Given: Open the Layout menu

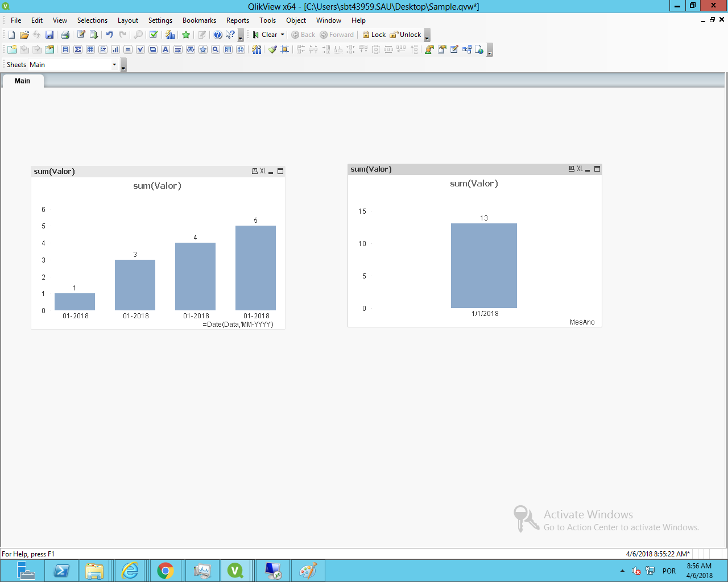Looking at the screenshot, I should (128, 20).
